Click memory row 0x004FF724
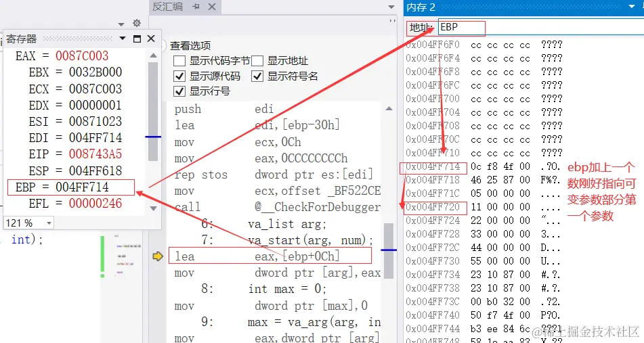The image size is (644, 343). 484,221
